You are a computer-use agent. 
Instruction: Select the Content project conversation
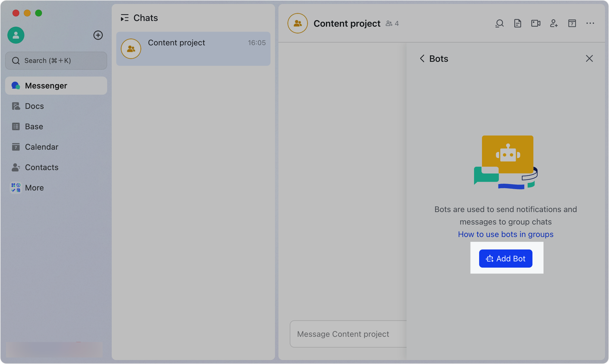(193, 48)
